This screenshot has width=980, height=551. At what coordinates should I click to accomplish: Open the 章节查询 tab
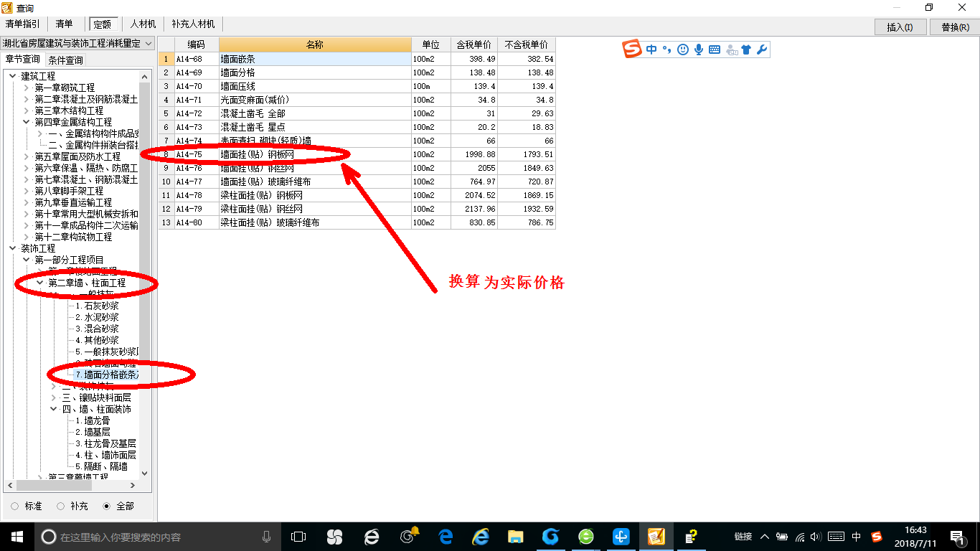(x=22, y=60)
